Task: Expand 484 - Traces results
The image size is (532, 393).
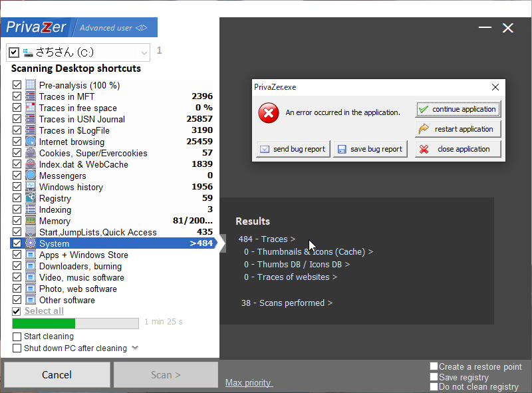Action: click(267, 239)
